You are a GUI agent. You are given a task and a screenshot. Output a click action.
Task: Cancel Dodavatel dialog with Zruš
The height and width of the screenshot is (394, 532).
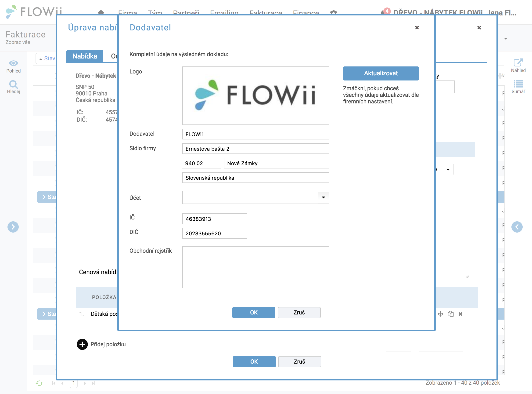[x=299, y=312]
